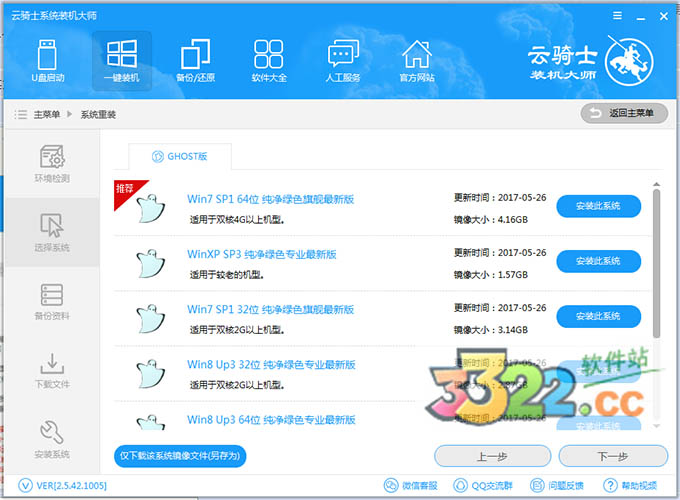The width and height of the screenshot is (680, 500).
Task: Return via the 返回主菜单 button
Action: tap(624, 113)
